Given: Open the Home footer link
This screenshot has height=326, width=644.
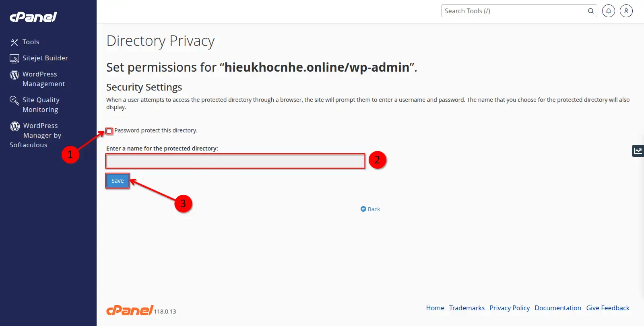Looking at the screenshot, I should point(435,308).
